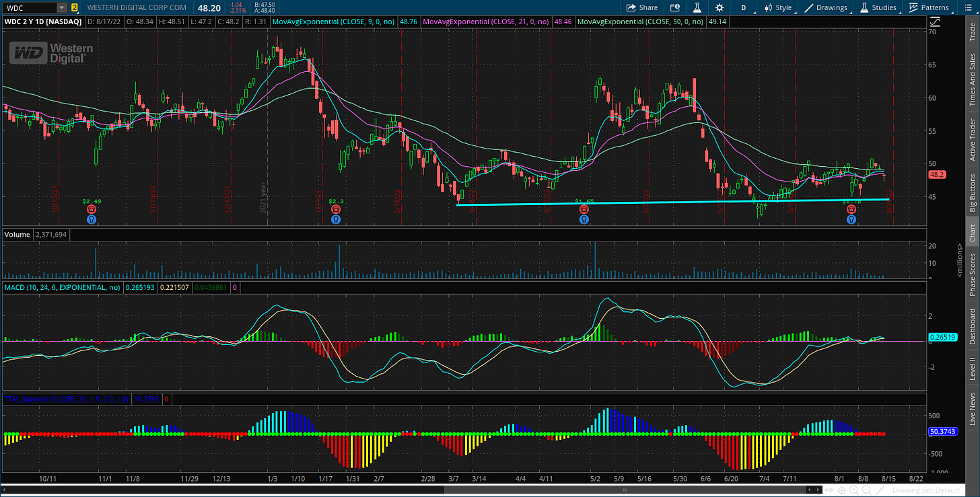The image size is (980, 497).
Task: Click the WDC 2 Y 1D [NASDAQ] title
Action: 43,22
